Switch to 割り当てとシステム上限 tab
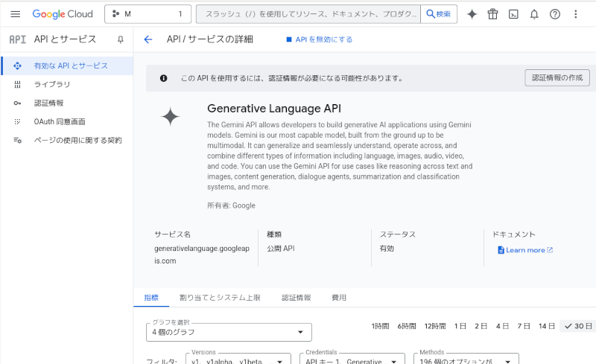This screenshot has height=364, width=596. 220,298
